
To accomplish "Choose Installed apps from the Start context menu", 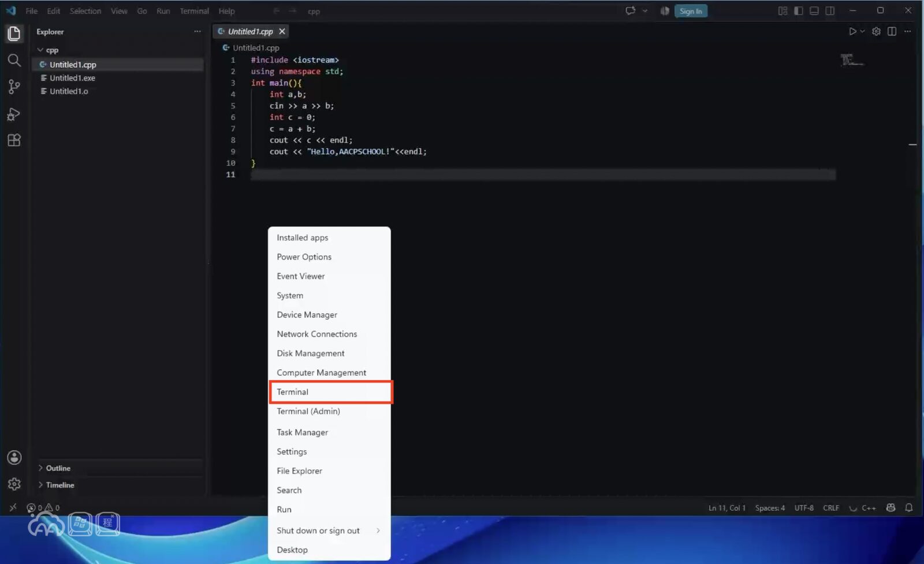I will point(329,238).
